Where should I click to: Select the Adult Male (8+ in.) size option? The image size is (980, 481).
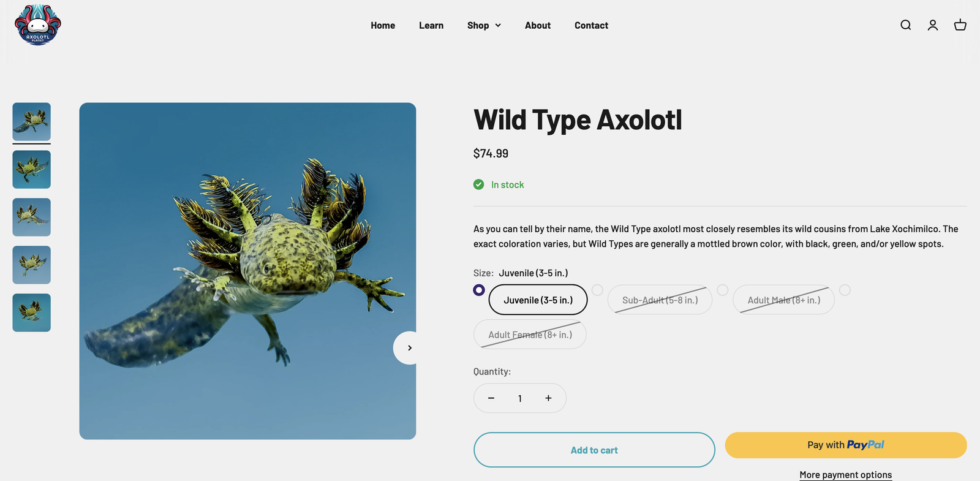783,300
